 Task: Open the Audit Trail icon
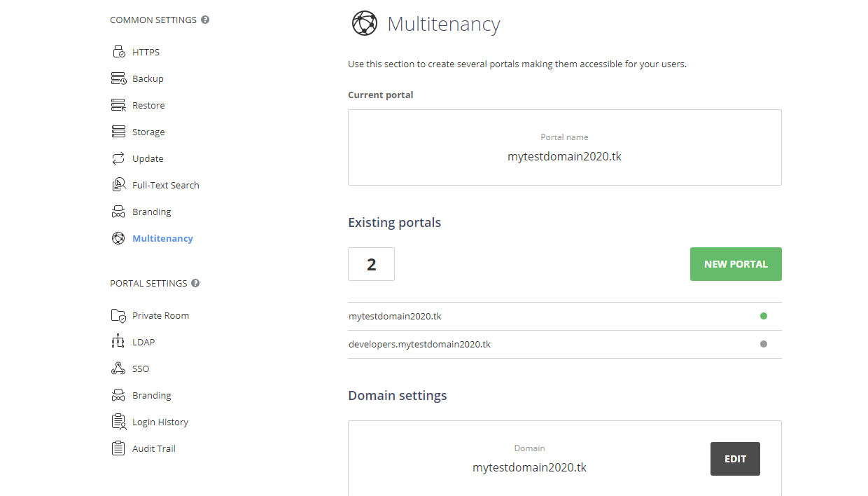coord(118,448)
